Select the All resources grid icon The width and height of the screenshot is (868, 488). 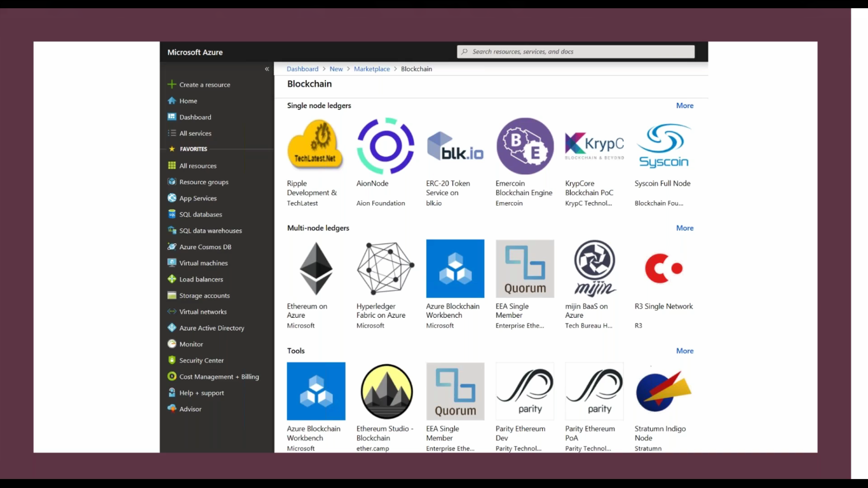(x=172, y=166)
